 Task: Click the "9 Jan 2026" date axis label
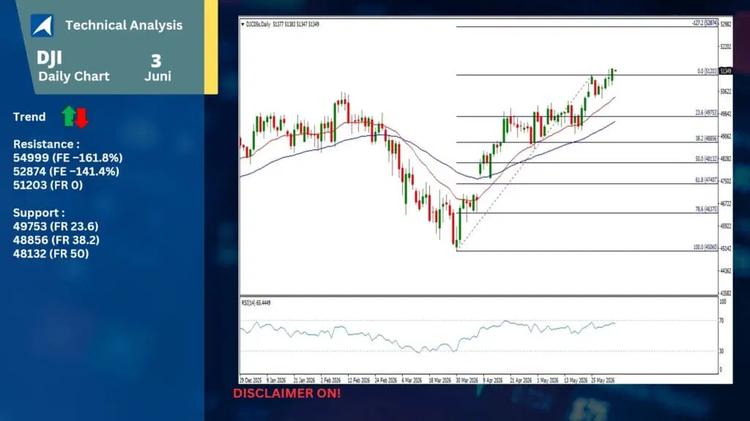276,380
